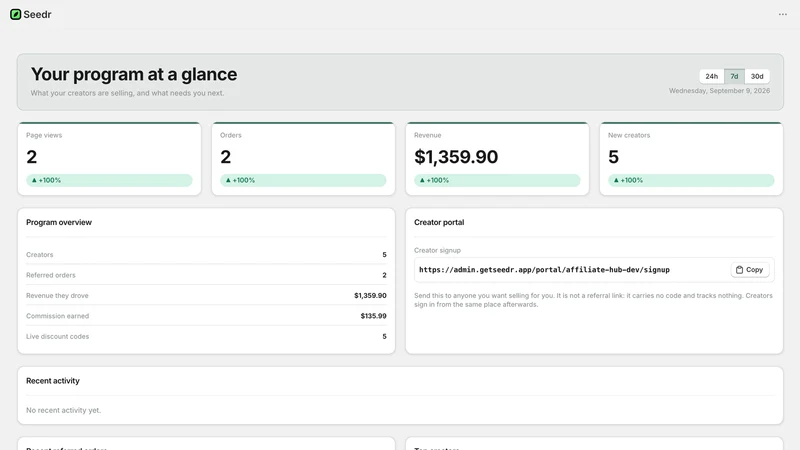Open the three-dot more options menu
This screenshot has height=450, width=800.
tap(783, 14)
